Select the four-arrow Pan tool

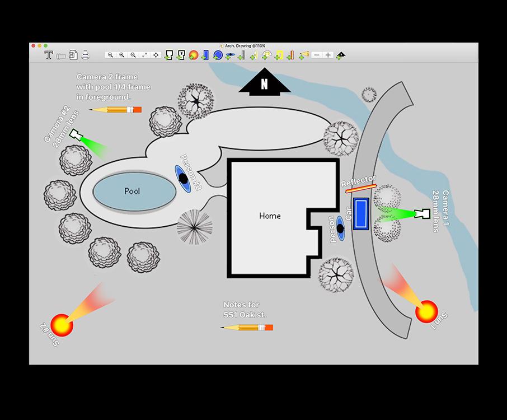[154, 55]
